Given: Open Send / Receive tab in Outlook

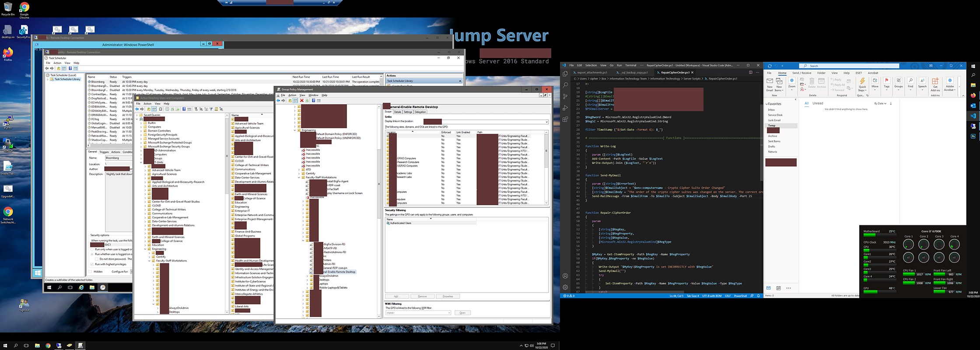Looking at the screenshot, I should click(x=801, y=73).
